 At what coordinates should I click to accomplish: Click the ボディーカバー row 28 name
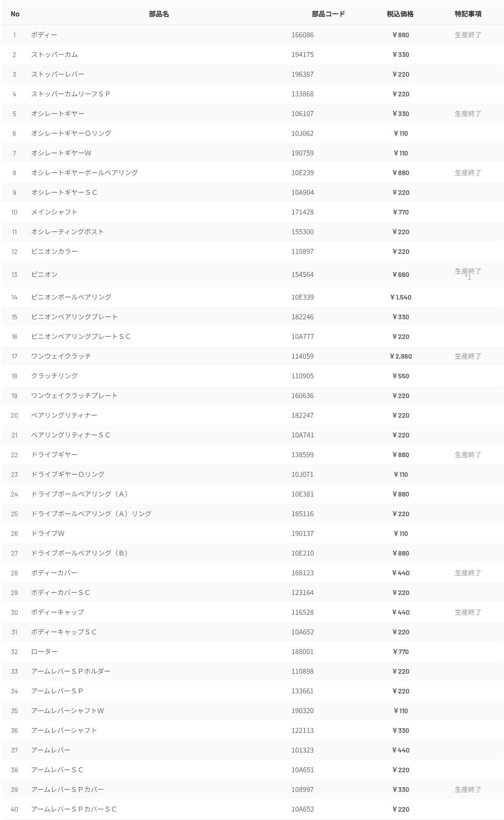tap(54, 573)
